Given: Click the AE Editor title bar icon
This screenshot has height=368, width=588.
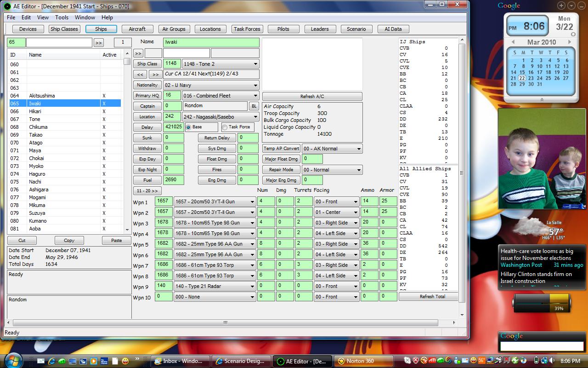Looking at the screenshot, I should click(7, 6).
